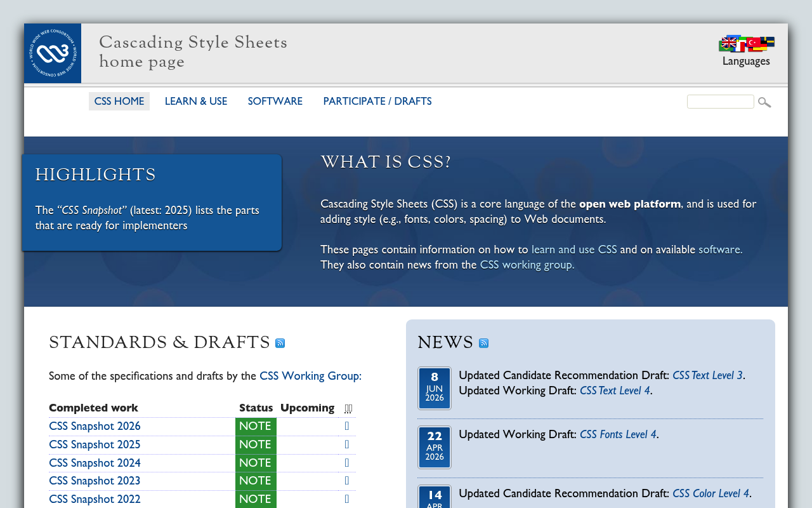Open the CSS Fonts Level 4 news link
Image resolution: width=812 pixels, height=508 pixels.
pos(618,434)
